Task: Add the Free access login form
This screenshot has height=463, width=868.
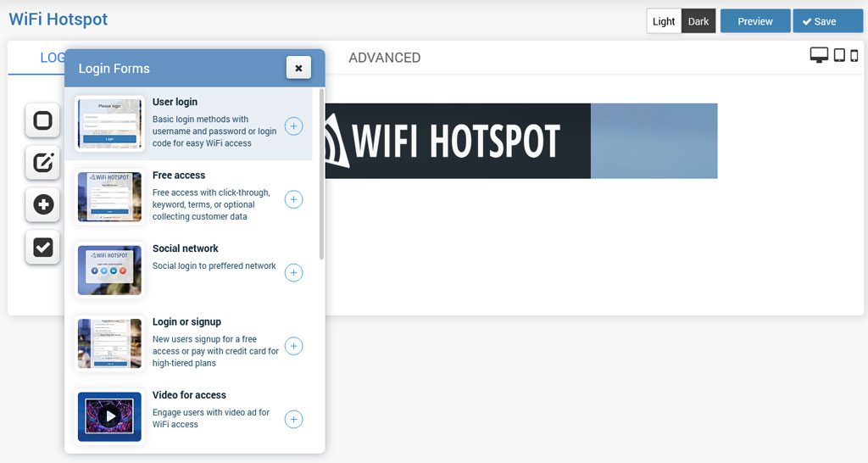Action: (293, 199)
